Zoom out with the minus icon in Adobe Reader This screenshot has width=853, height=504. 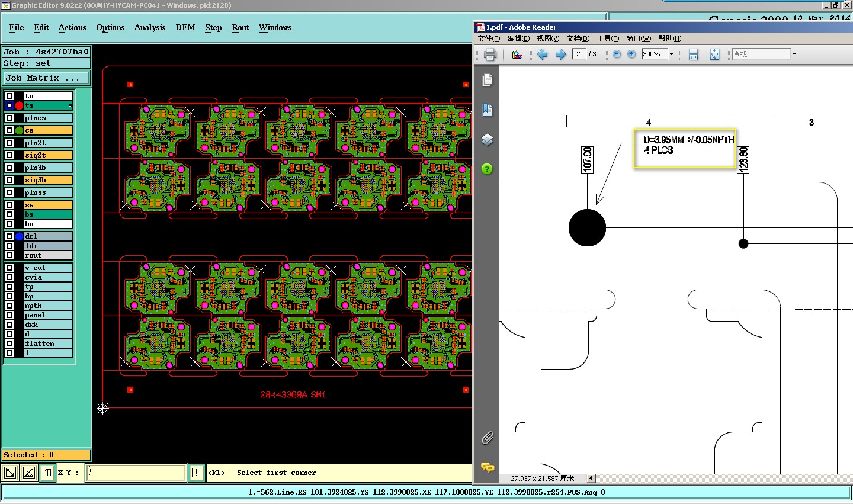tap(617, 54)
